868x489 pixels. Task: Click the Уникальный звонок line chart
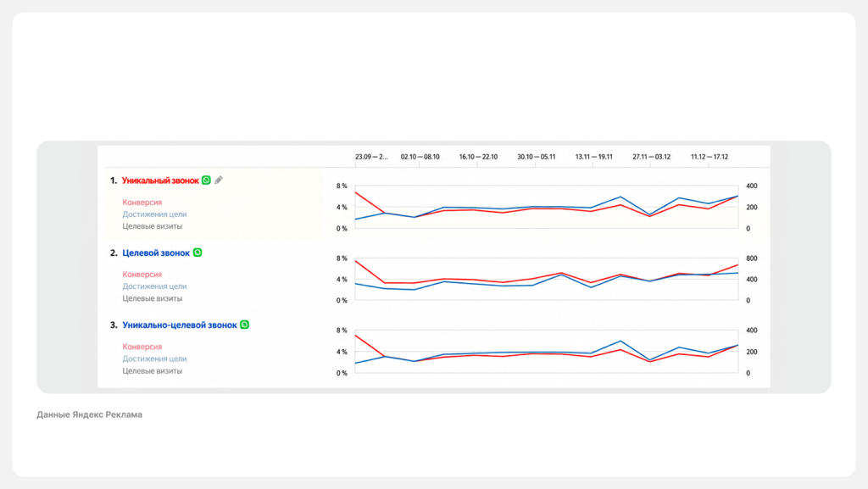click(547, 207)
